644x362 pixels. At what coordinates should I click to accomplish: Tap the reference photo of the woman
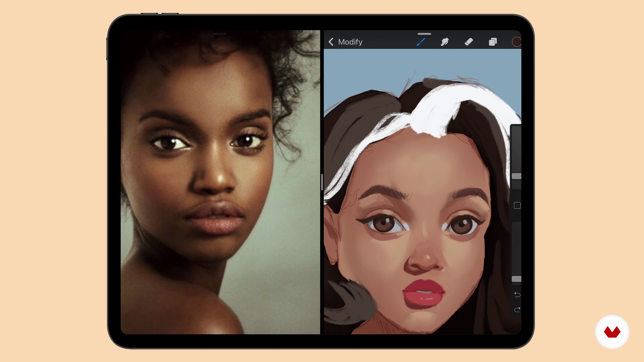220,182
